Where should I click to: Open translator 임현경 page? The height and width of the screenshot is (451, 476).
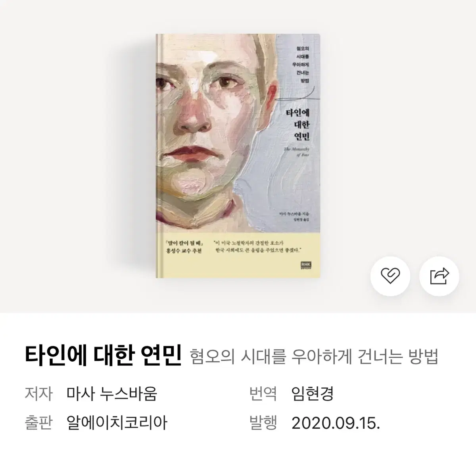pyautogui.click(x=312, y=393)
